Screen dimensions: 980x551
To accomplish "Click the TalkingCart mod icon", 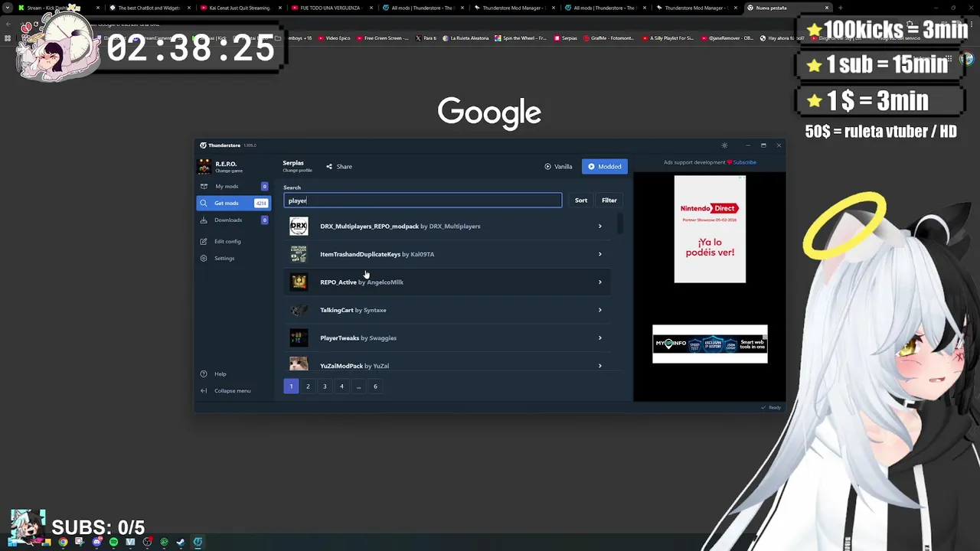I will pyautogui.click(x=299, y=310).
